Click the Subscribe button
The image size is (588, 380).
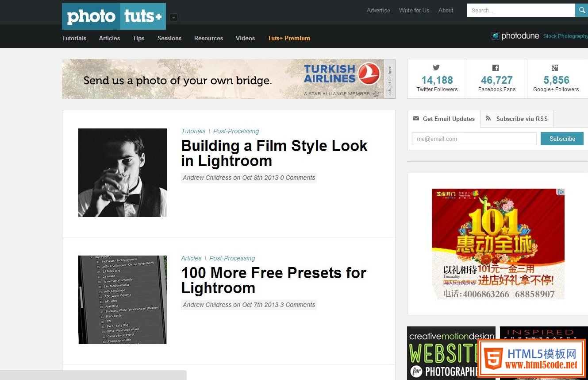tap(562, 139)
